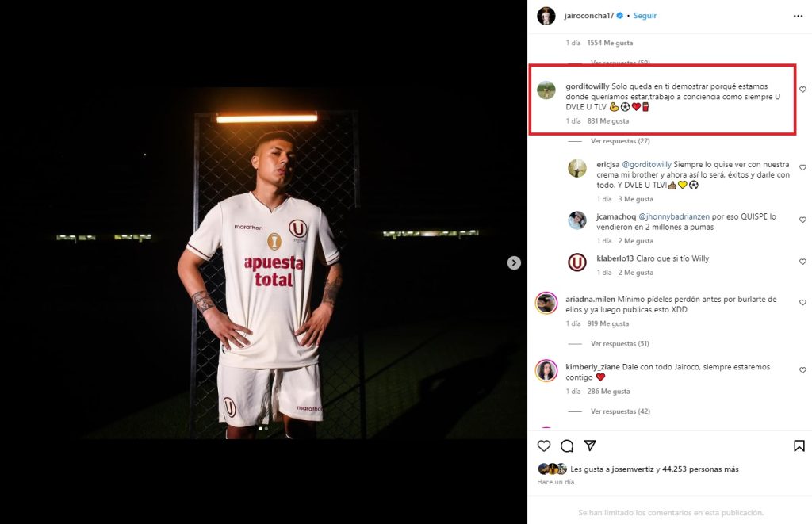
Task: Open jairoconcha17 profile picture in header
Action: click(546, 16)
